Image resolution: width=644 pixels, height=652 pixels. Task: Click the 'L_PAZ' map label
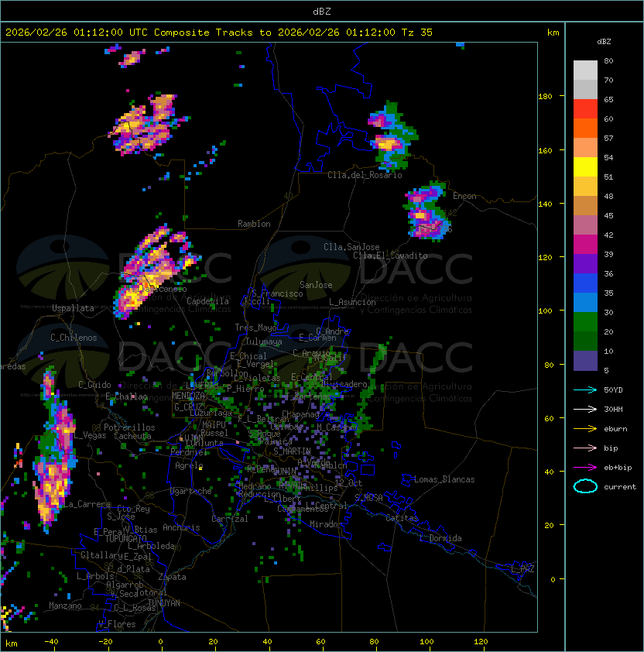[x=522, y=569]
